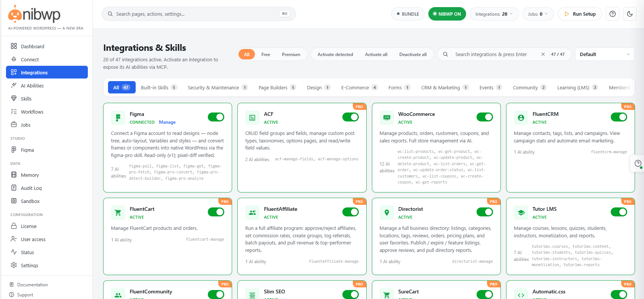This screenshot has height=299, width=644.
Task: Open Figma under Studio section
Action: 47,150
